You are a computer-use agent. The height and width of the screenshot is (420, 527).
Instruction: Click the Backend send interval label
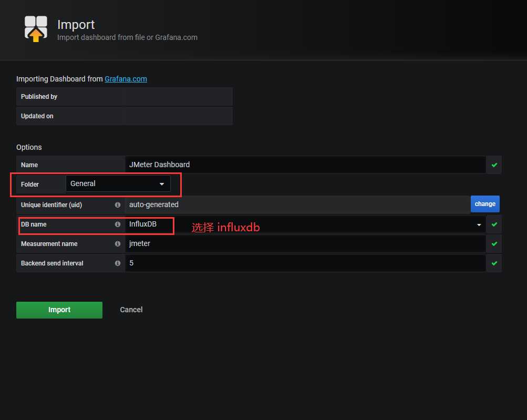click(x=52, y=263)
